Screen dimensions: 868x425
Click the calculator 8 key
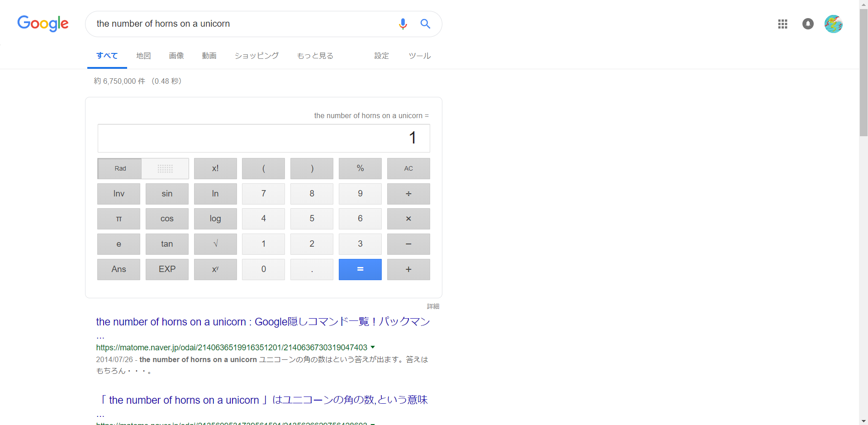click(312, 194)
